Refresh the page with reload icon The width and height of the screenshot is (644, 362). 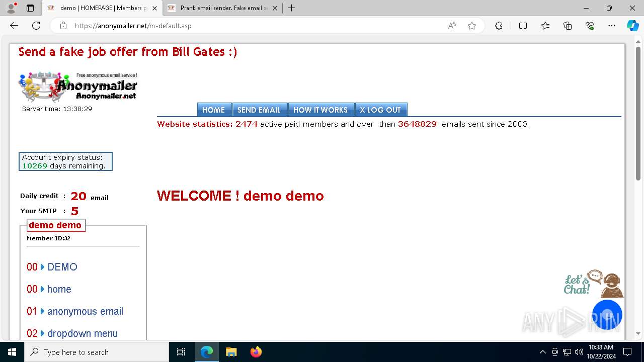(36, 26)
